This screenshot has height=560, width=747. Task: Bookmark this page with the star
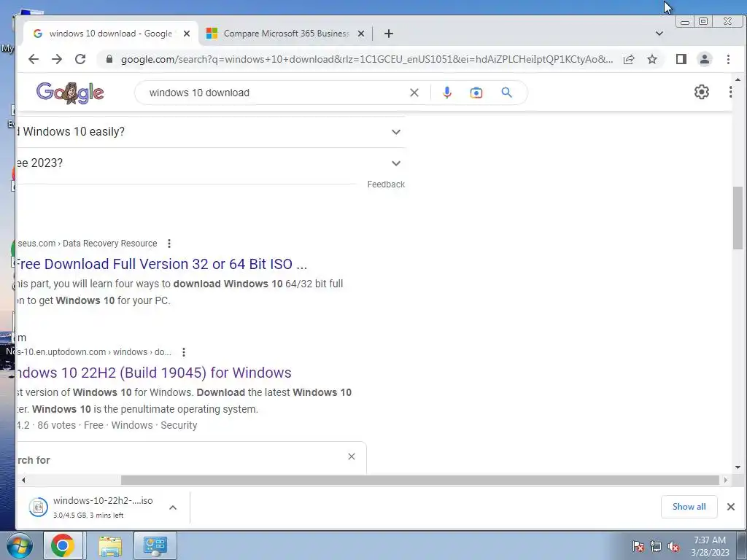652,59
